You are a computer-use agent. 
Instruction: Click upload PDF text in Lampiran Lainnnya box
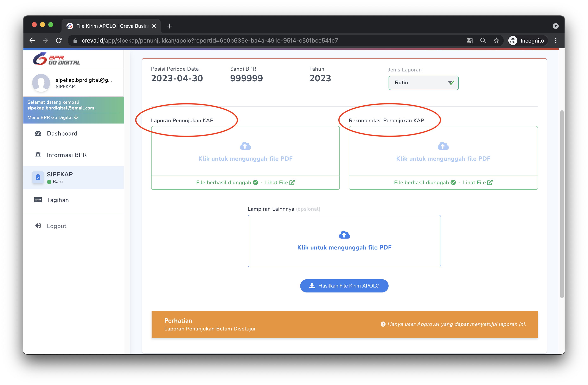pos(344,248)
